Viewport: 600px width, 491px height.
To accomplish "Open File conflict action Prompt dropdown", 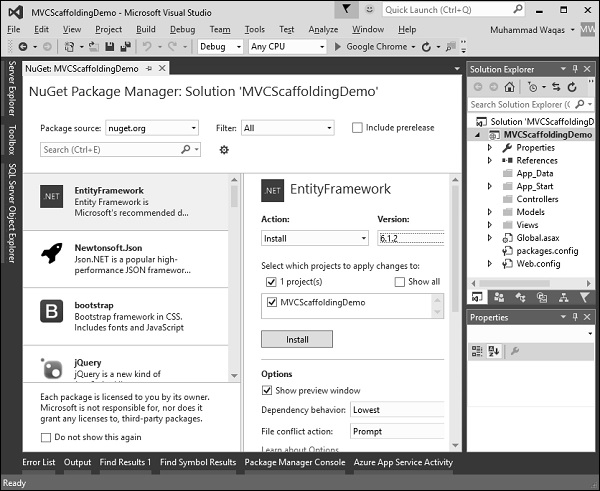I will [x=397, y=431].
